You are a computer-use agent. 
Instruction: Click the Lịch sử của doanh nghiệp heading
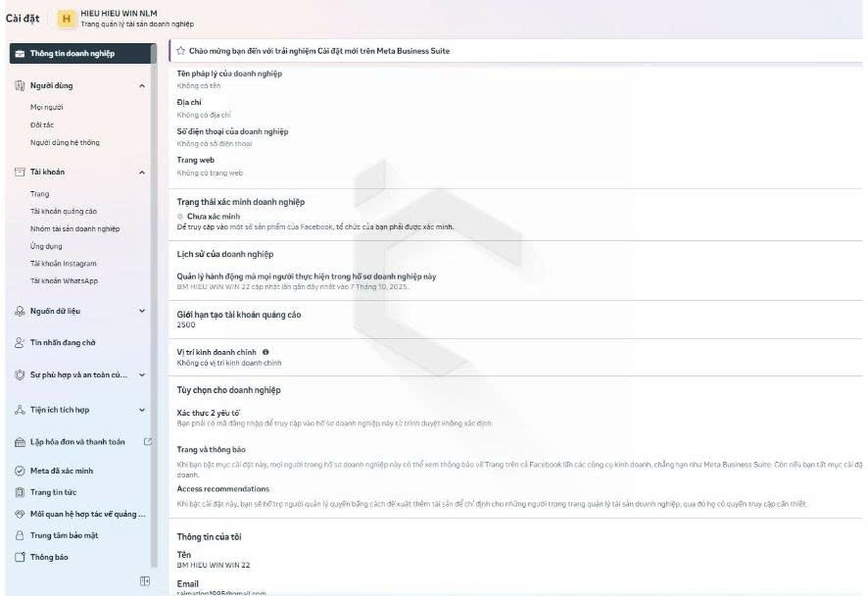click(x=224, y=254)
